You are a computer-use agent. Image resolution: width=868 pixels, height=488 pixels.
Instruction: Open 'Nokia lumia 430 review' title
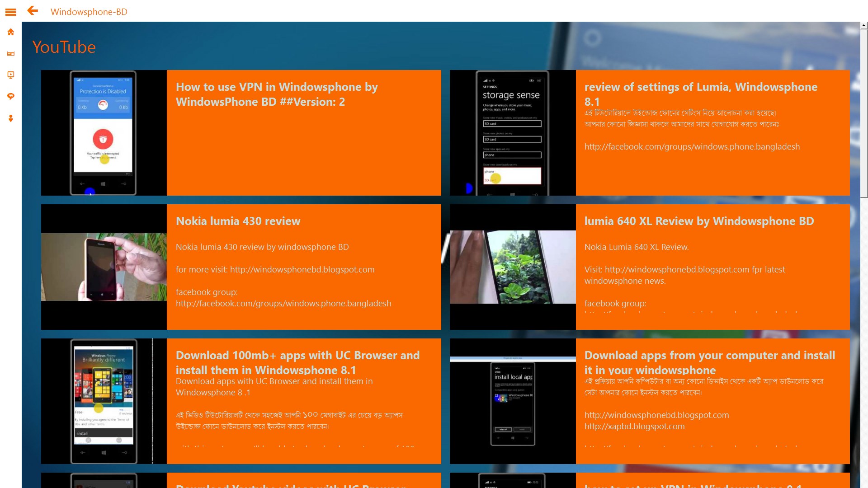(x=238, y=221)
